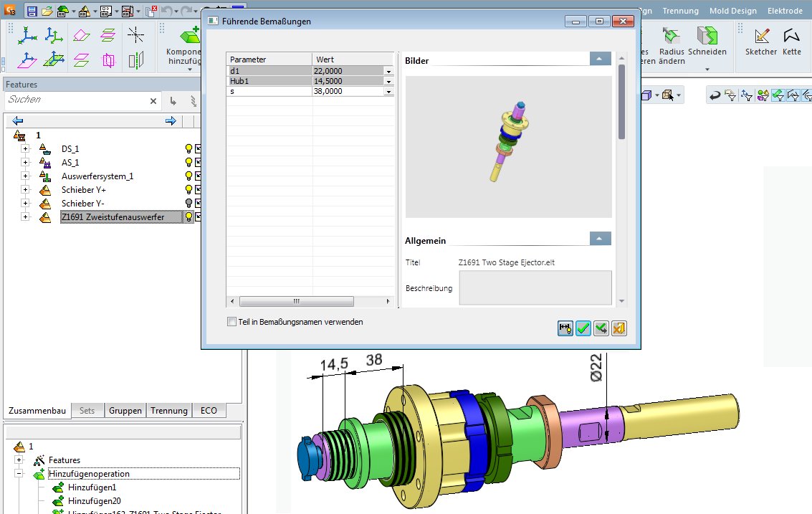Check Teil in Bemaßungsnamen verwenden checkbox

[x=232, y=322]
